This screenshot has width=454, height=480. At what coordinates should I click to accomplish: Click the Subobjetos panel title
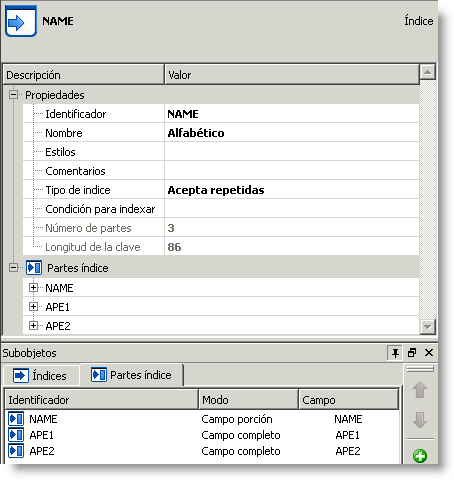click(x=29, y=353)
